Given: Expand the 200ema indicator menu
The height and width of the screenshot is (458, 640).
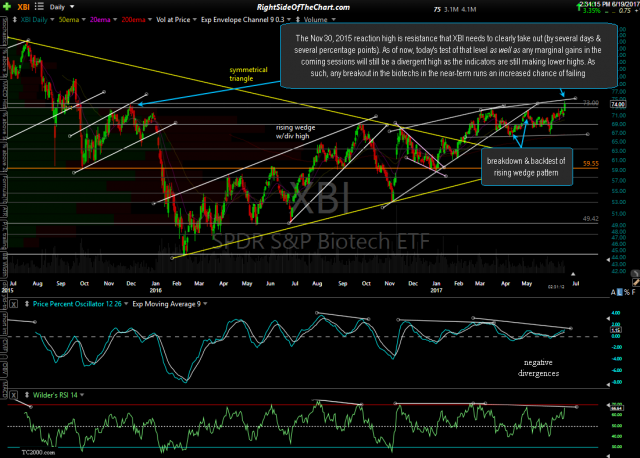Looking at the screenshot, I should 138,18.
